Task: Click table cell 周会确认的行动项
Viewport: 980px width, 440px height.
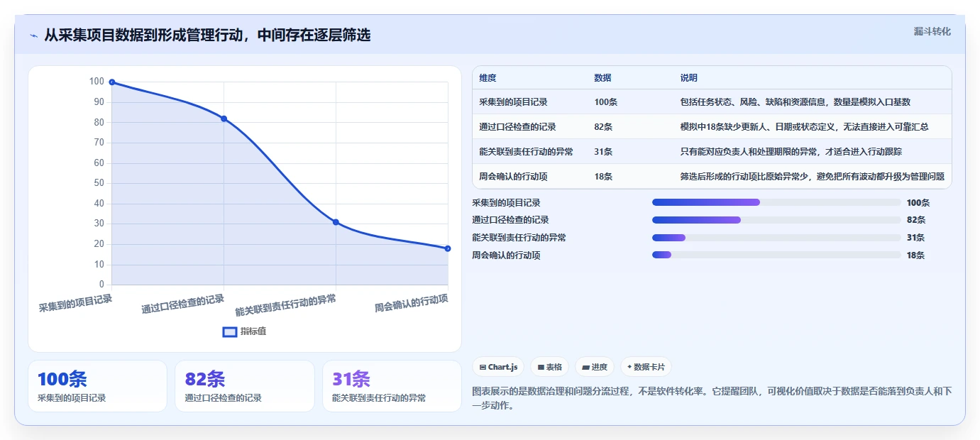Action: tap(514, 176)
